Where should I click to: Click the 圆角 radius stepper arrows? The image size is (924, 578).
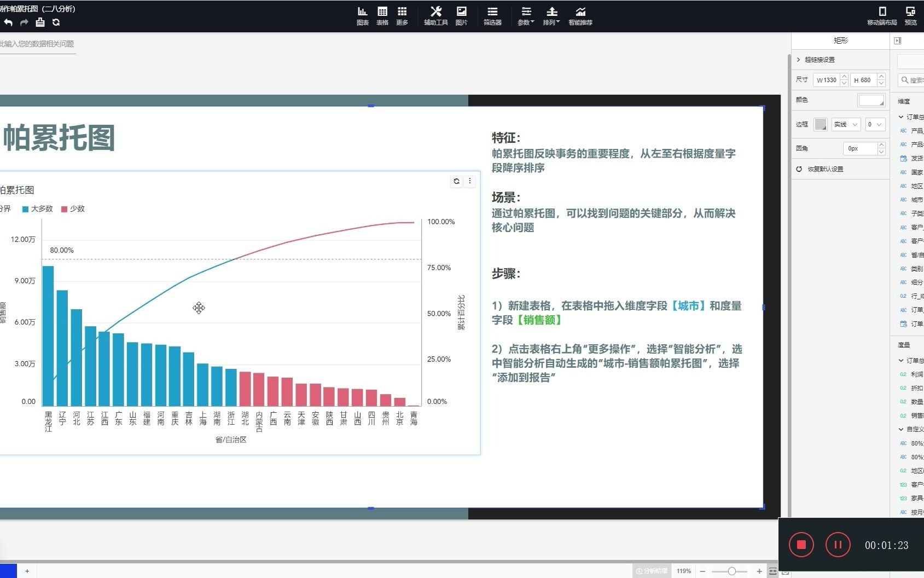881,148
